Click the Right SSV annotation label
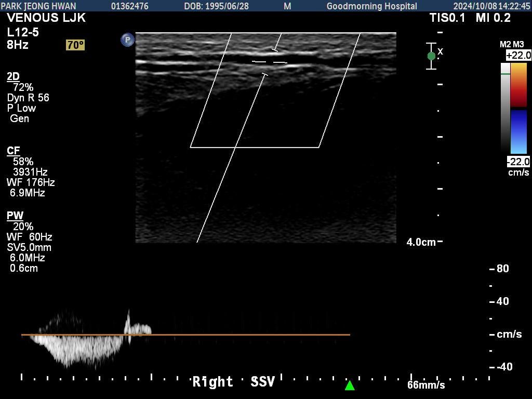 233,382
